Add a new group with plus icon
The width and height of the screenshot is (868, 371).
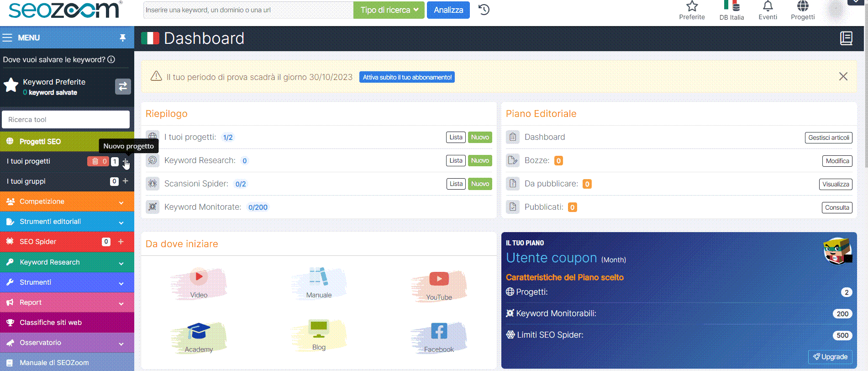point(126,181)
